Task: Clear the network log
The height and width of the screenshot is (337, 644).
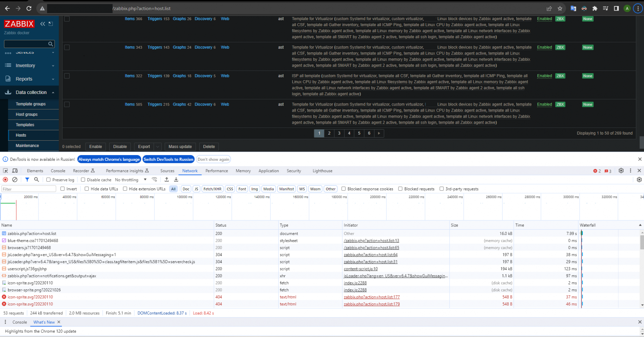Action: coord(15,180)
